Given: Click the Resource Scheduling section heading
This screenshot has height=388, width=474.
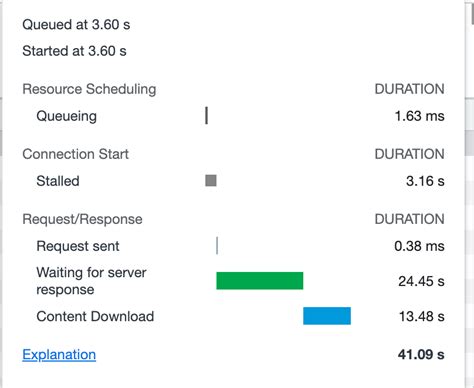Looking at the screenshot, I should coord(89,89).
